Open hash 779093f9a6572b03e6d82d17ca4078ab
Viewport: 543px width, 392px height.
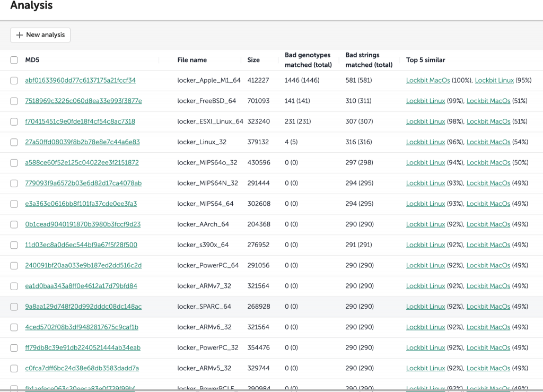pyautogui.click(x=83, y=183)
